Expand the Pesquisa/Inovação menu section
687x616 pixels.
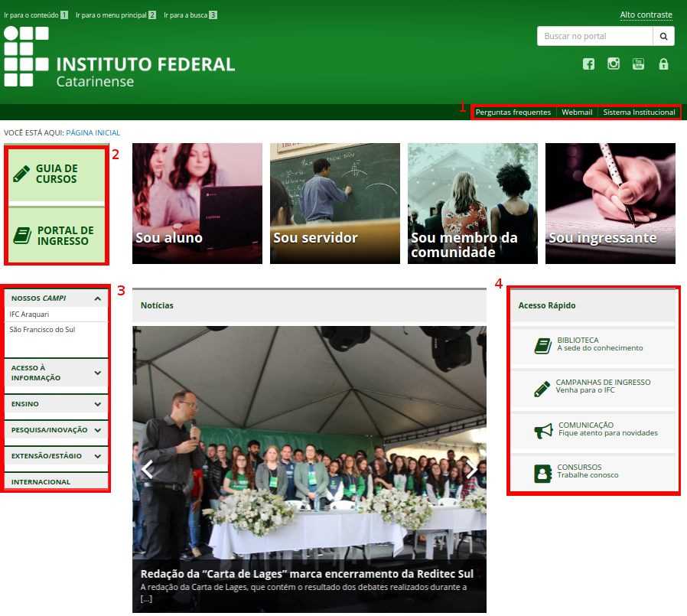coord(98,430)
